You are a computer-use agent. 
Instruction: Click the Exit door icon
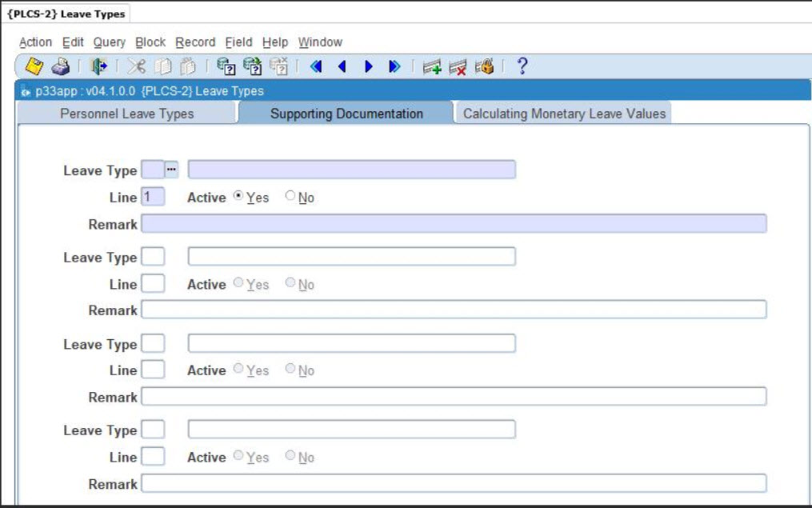pyautogui.click(x=99, y=67)
